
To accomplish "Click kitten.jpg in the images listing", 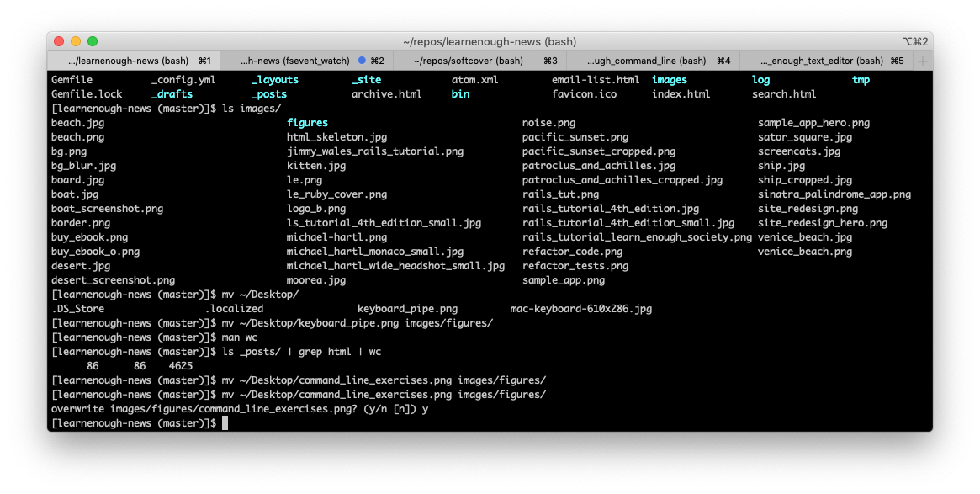I will pos(315,166).
